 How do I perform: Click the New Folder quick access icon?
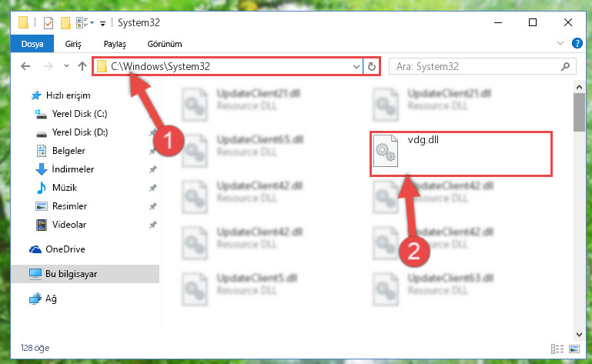pos(65,23)
